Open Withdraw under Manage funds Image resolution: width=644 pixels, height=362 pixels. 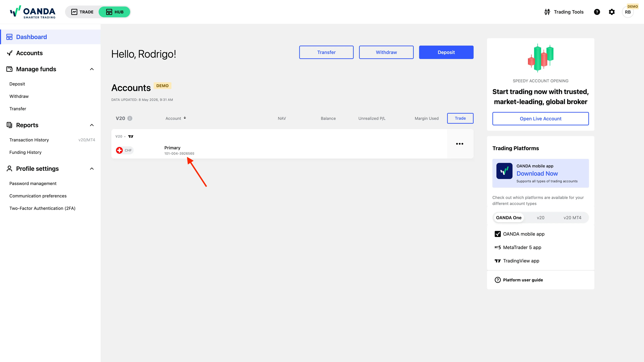tap(19, 96)
